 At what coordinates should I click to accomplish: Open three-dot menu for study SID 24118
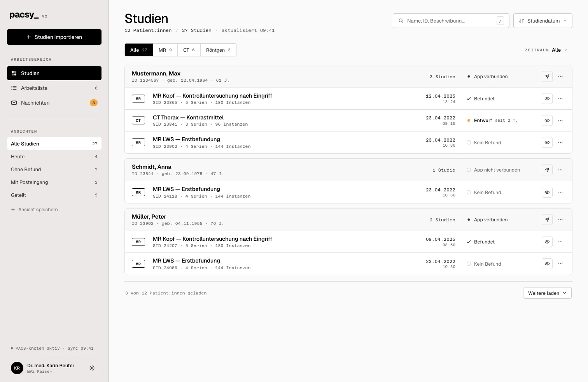pyautogui.click(x=560, y=192)
